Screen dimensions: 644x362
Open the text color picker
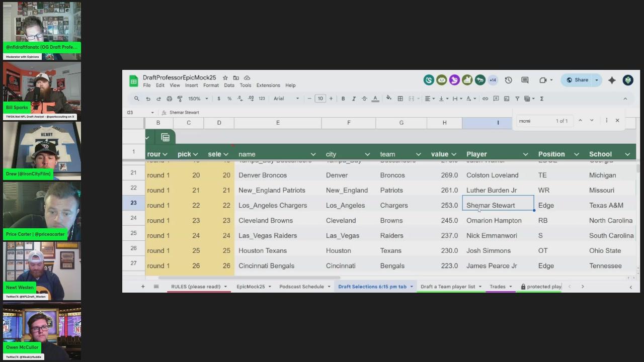[375, 99]
